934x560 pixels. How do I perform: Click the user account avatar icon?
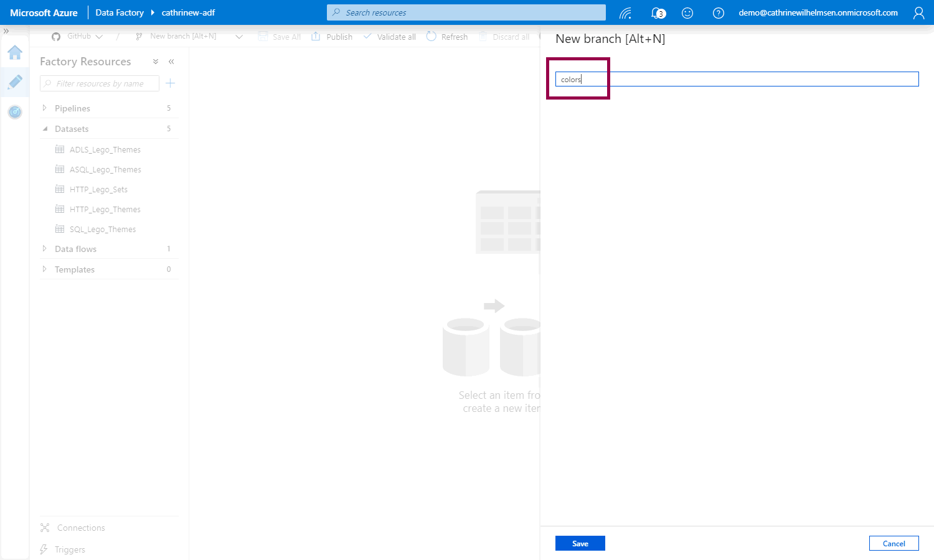(x=918, y=12)
